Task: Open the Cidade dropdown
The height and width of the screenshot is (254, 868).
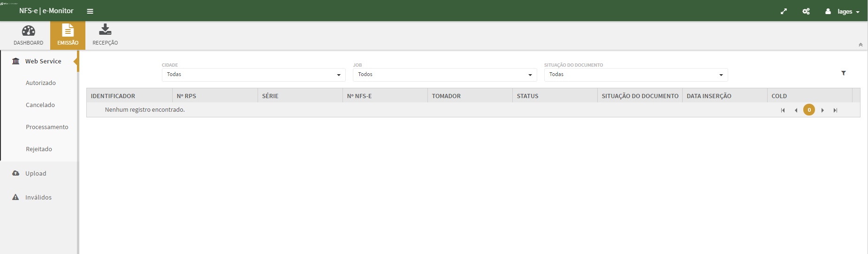Action: coord(253,75)
